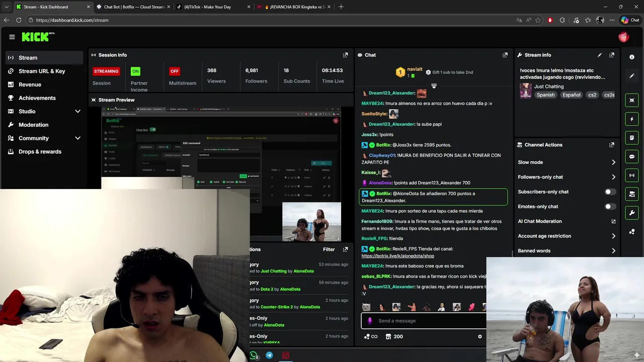644x362 pixels.
Task: Open Account age restriction options arrow
Action: tap(613, 236)
